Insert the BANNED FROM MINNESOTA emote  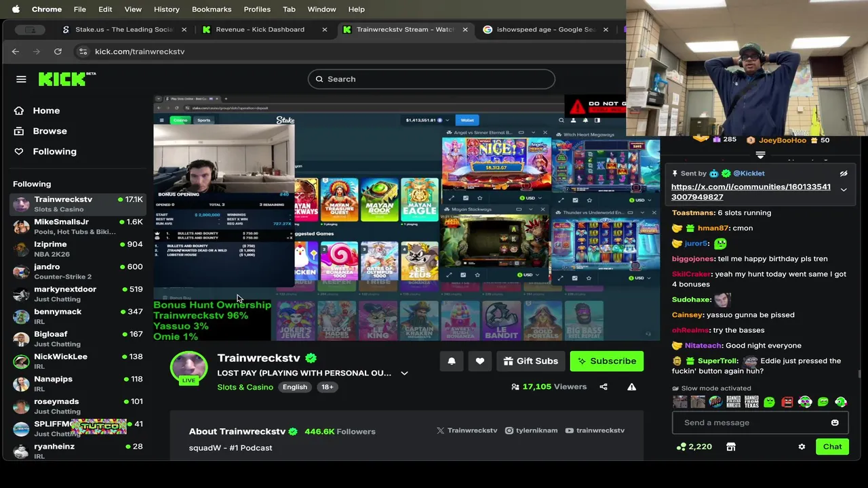[733, 402]
